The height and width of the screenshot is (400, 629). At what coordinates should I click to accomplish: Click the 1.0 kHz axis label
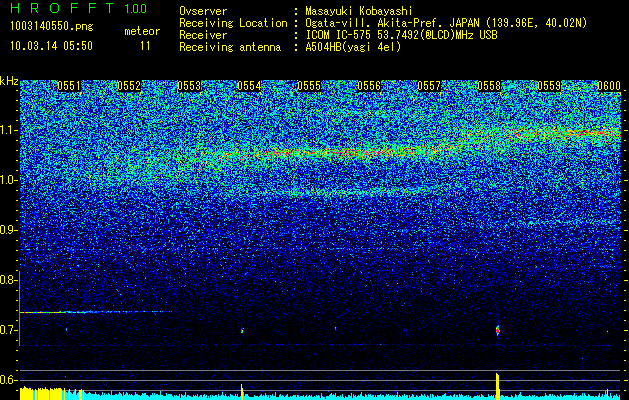(x=8, y=180)
